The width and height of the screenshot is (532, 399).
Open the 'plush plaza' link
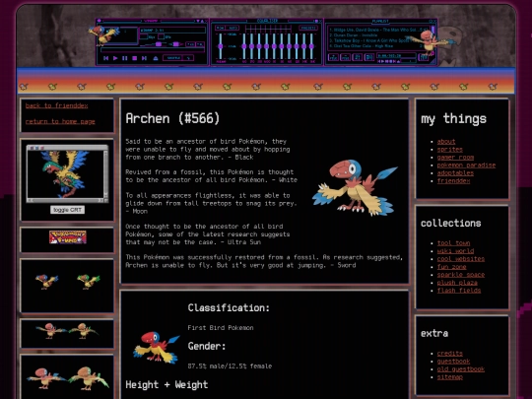point(457,283)
